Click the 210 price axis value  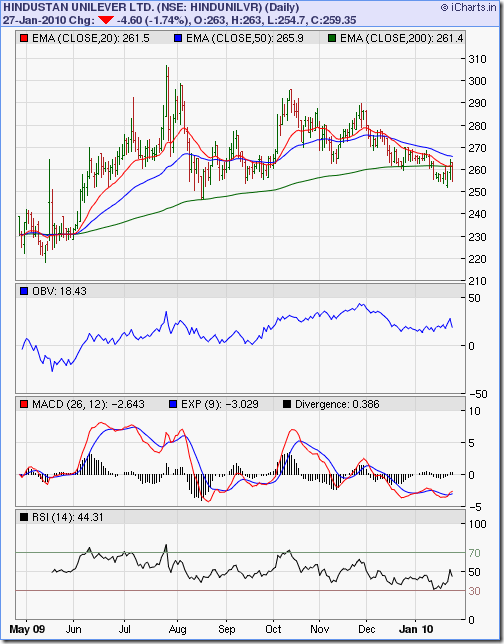(477, 281)
